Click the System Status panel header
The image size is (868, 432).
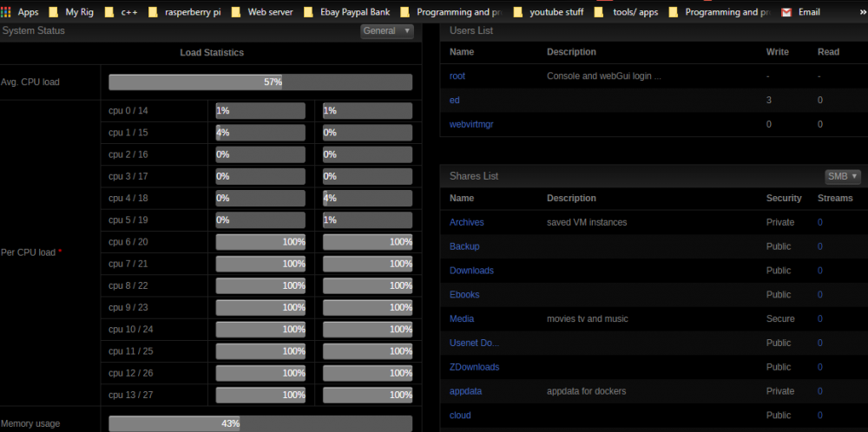[211, 31]
